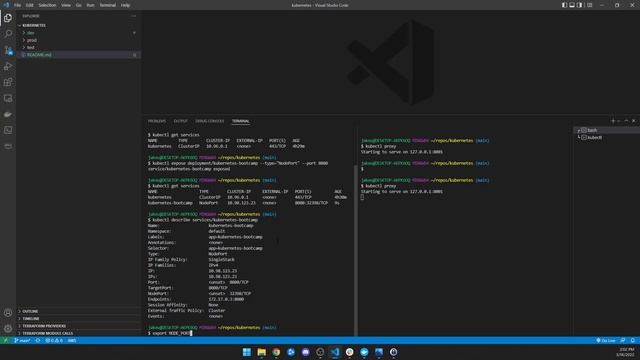Open the Run menu
Screen dimensions: 640x360
pos(91,5)
